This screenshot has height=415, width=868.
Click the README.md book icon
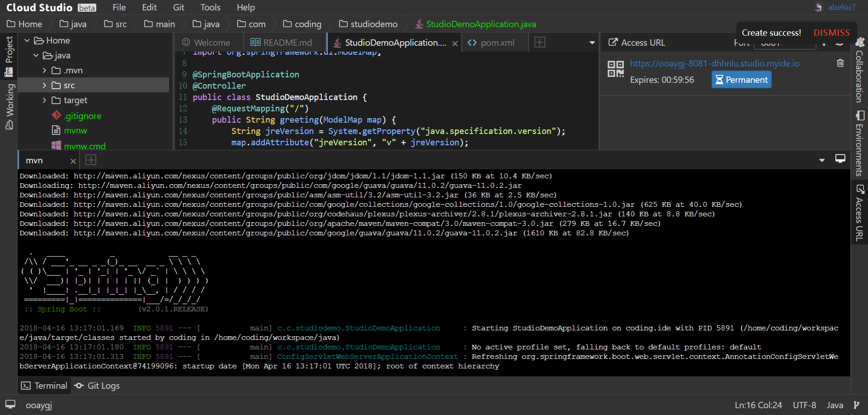pos(255,42)
